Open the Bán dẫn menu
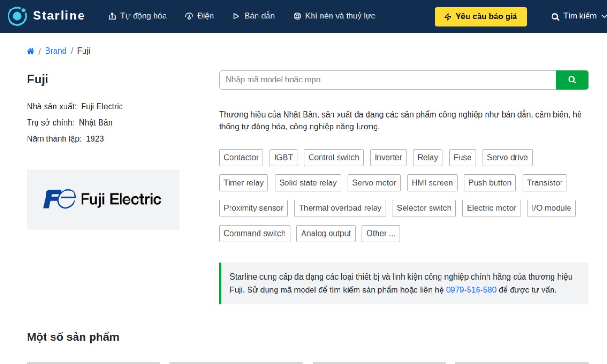 pos(254,16)
